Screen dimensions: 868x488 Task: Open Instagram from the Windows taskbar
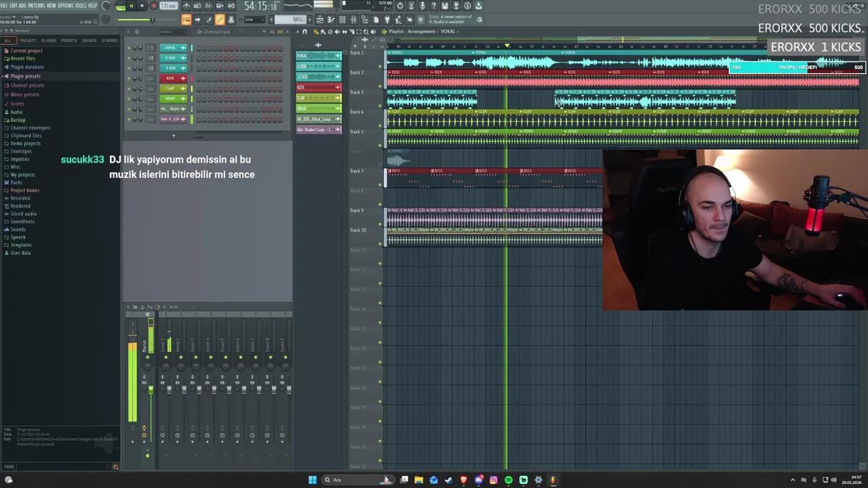[x=494, y=480]
